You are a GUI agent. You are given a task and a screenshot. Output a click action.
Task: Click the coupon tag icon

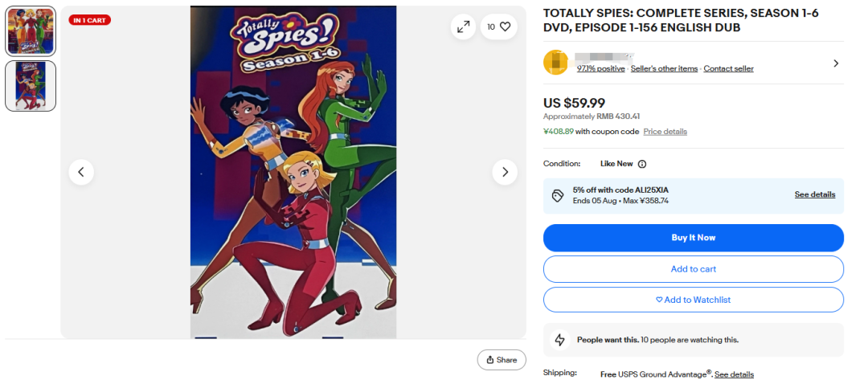(x=558, y=195)
